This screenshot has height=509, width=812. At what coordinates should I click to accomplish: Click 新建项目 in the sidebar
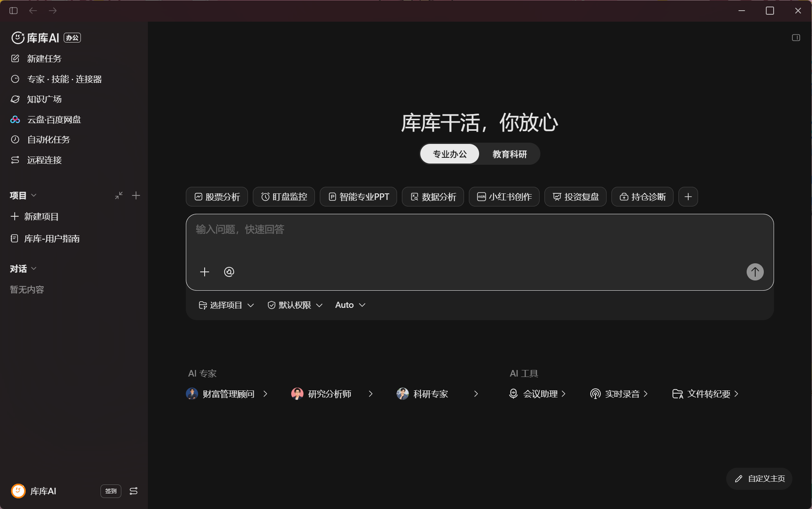click(x=35, y=216)
